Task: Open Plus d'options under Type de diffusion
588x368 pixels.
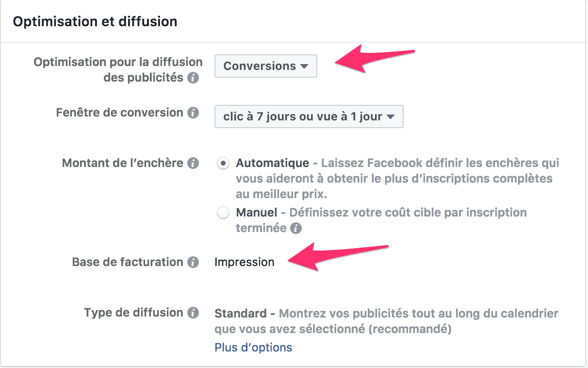Action: click(x=253, y=347)
